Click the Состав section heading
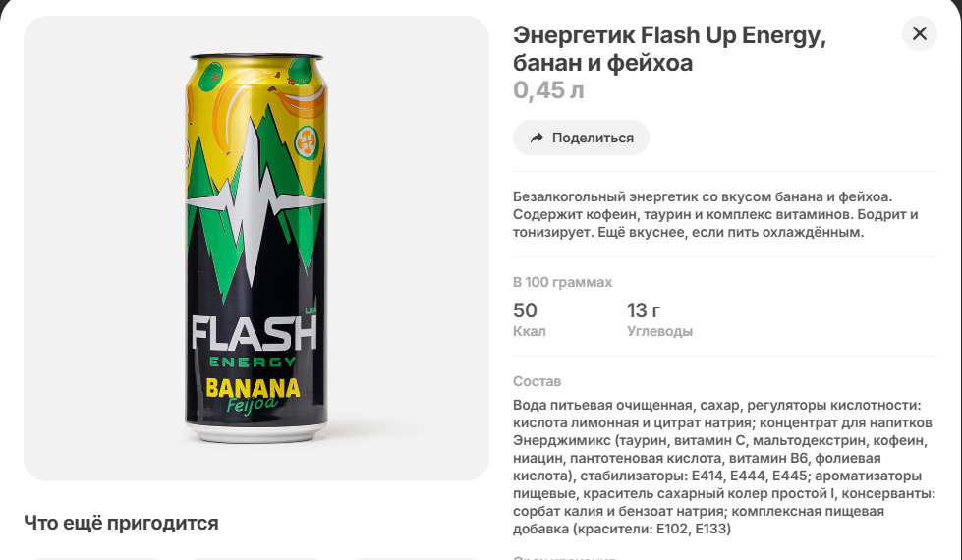This screenshot has height=560, width=962. [537, 381]
